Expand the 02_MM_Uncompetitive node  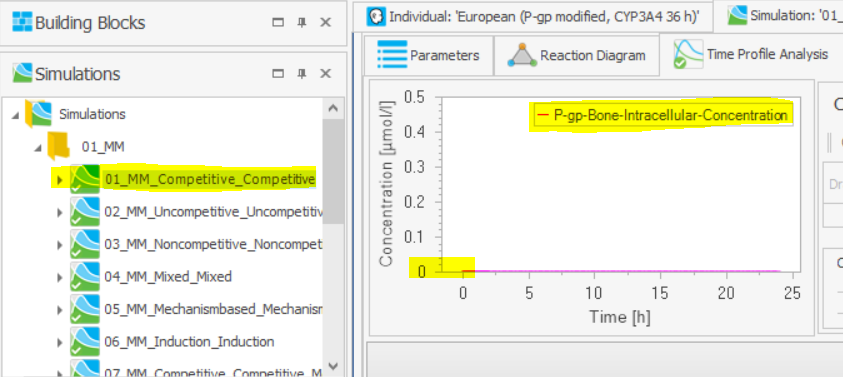coord(60,212)
